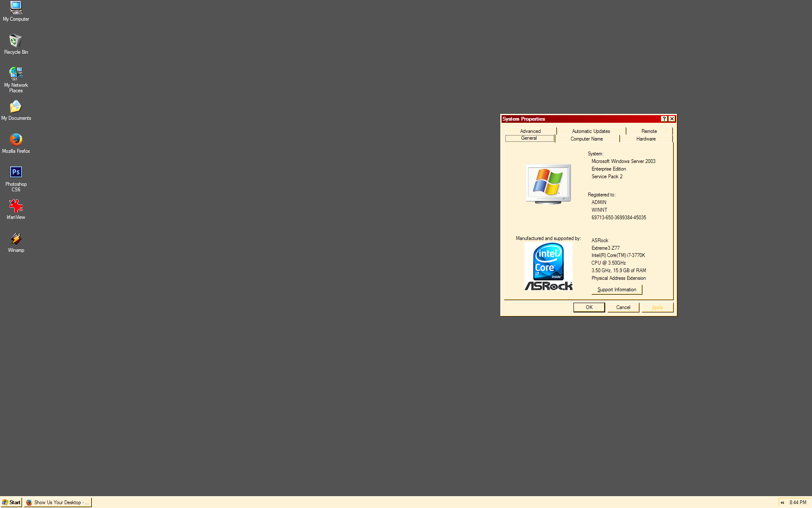This screenshot has width=812, height=508.
Task: Select the My Documents icon
Action: tap(16, 110)
